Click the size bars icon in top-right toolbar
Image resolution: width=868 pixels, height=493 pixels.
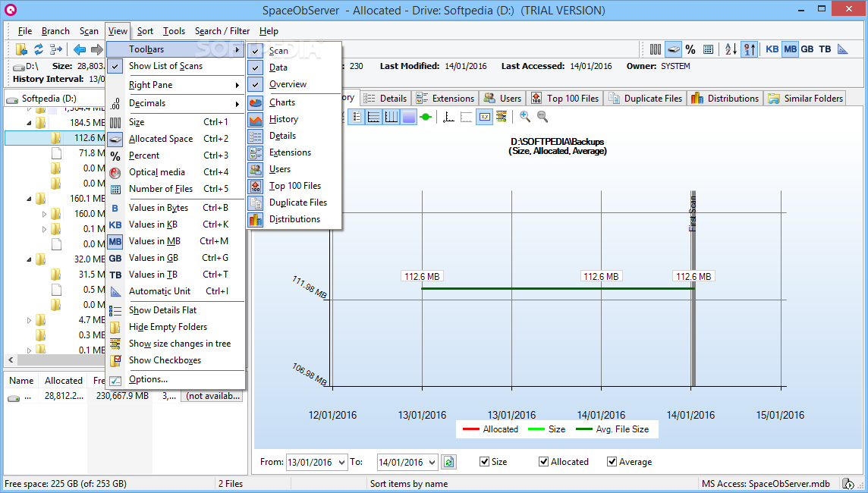pos(656,49)
